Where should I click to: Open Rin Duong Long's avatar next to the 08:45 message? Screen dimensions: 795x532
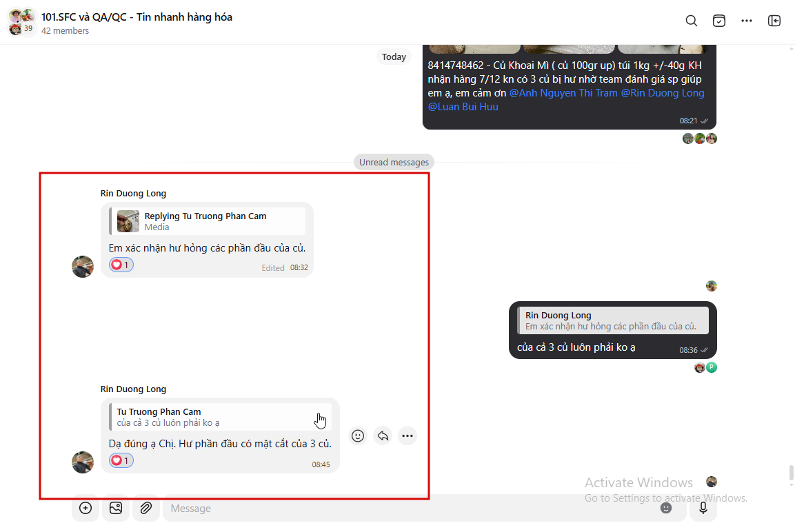click(83, 462)
